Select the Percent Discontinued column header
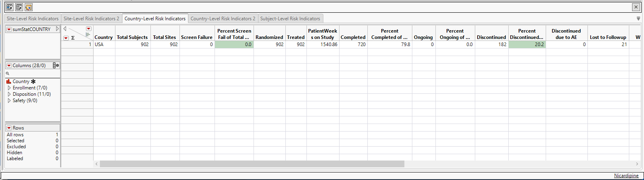Viewport: 644px width, 180px height. click(x=527, y=34)
